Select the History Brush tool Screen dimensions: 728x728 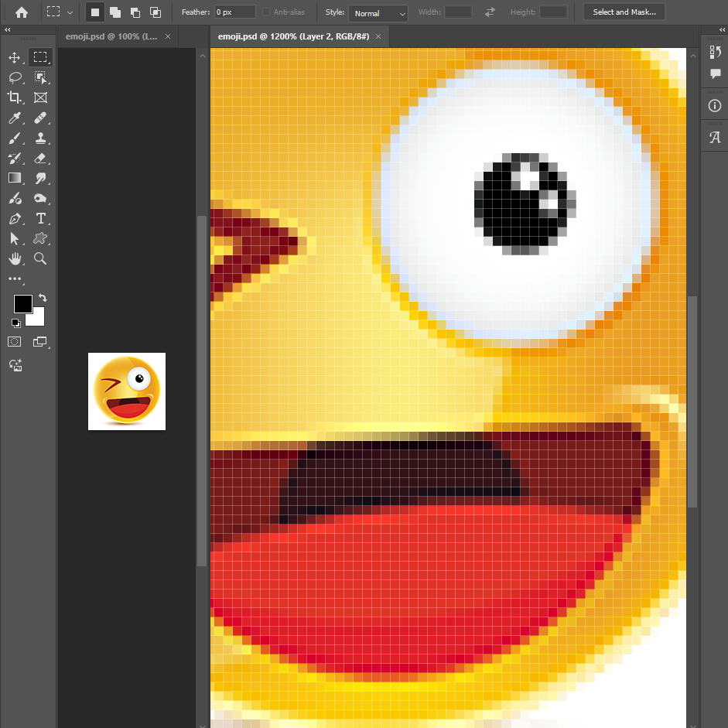[x=15, y=158]
